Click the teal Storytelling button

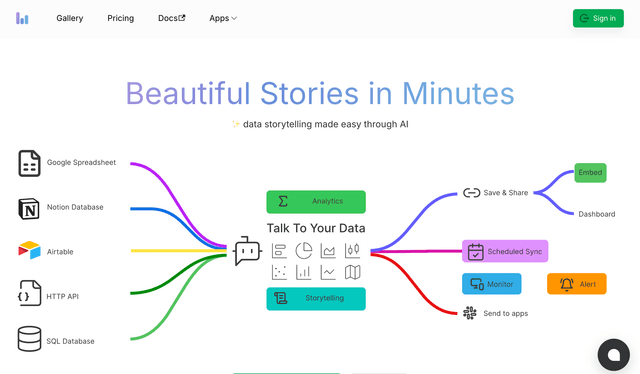coord(316,299)
